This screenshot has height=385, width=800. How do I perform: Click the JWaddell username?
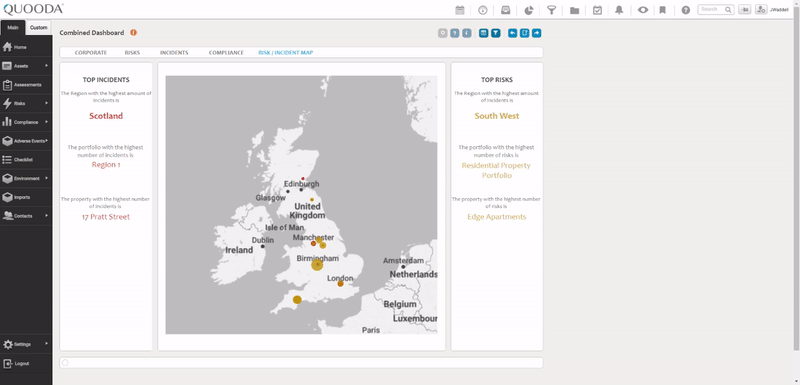tap(779, 10)
